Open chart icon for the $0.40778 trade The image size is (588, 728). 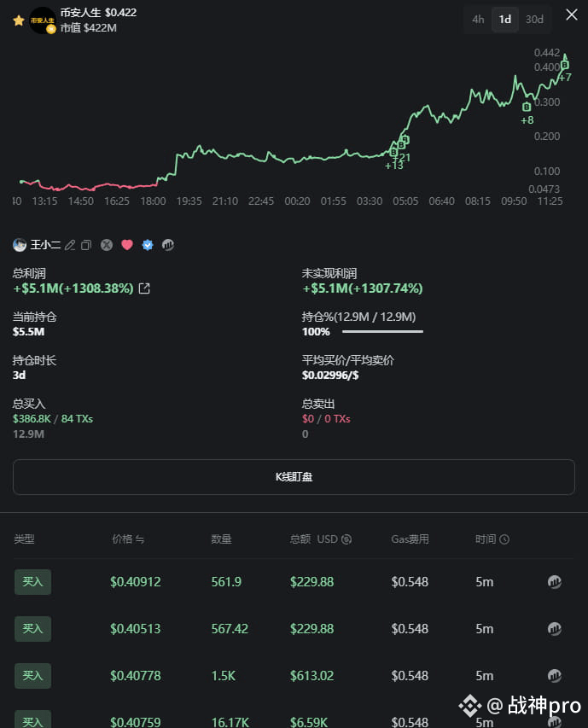(x=555, y=676)
